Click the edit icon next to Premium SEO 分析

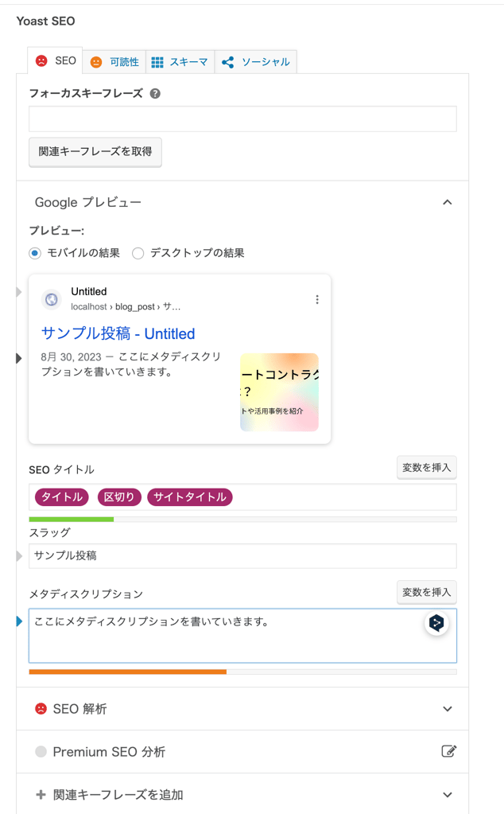(x=448, y=751)
